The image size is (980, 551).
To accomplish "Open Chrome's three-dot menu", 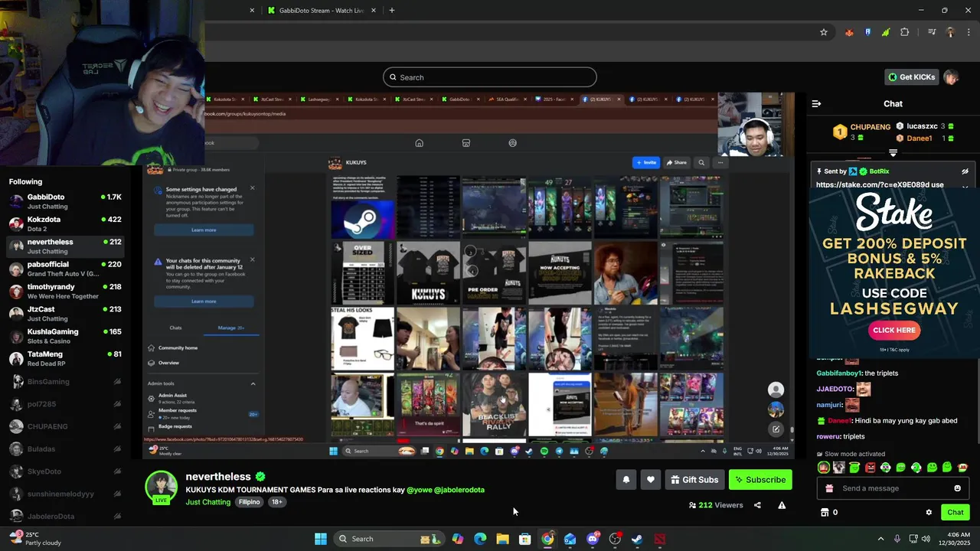I will (x=969, y=32).
